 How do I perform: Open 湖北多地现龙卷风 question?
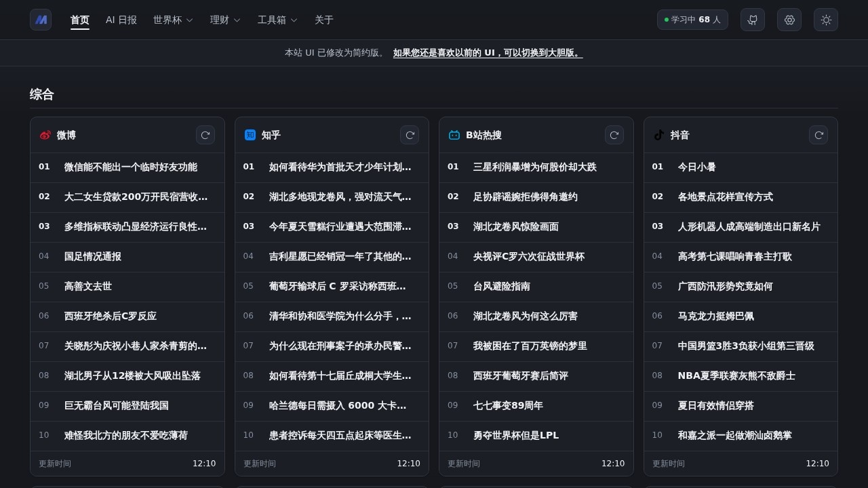340,197
